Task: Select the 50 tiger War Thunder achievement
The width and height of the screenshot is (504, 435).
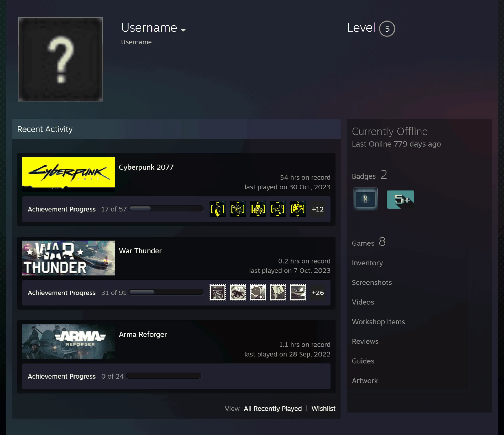Action: pos(238,292)
